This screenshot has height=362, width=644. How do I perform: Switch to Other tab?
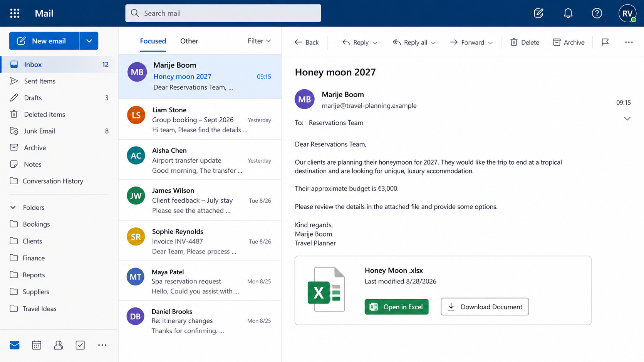pyautogui.click(x=189, y=41)
